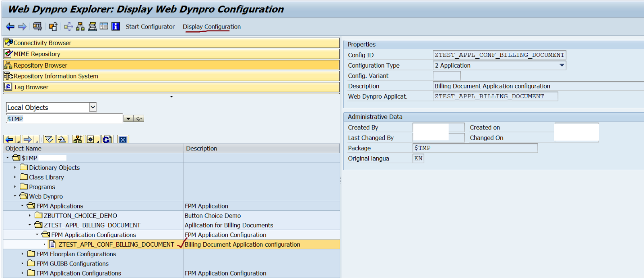
Task: Open the Configuration Type dropdown
Action: pyautogui.click(x=561, y=65)
